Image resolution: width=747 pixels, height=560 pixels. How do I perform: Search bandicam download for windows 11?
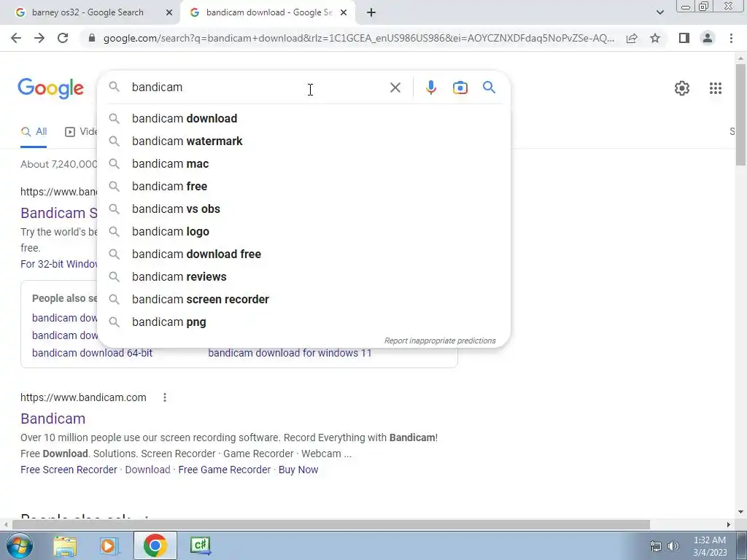point(290,353)
